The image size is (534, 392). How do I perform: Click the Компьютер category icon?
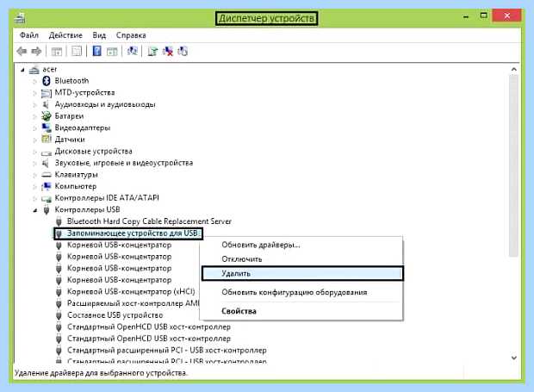[47, 186]
